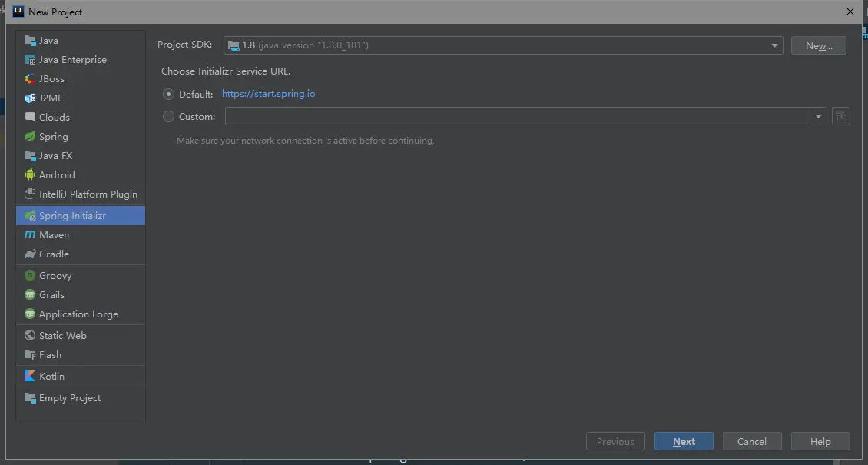Click the Grails icon

pyautogui.click(x=30, y=295)
